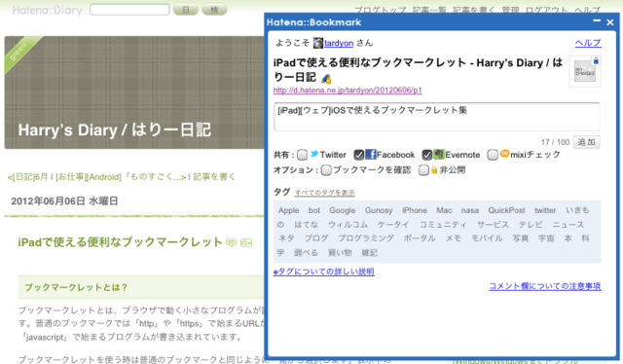Open the ヘルプ link in bookmark panel

(588, 43)
